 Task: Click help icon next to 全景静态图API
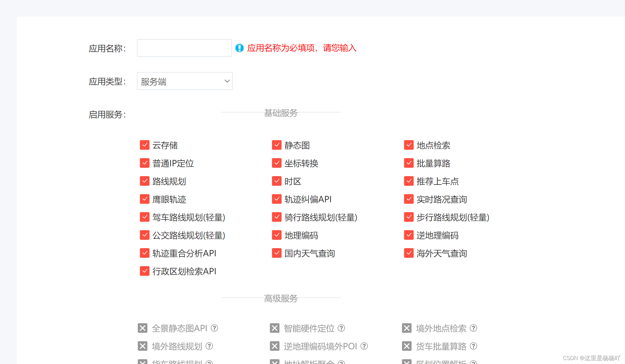pyautogui.click(x=214, y=328)
